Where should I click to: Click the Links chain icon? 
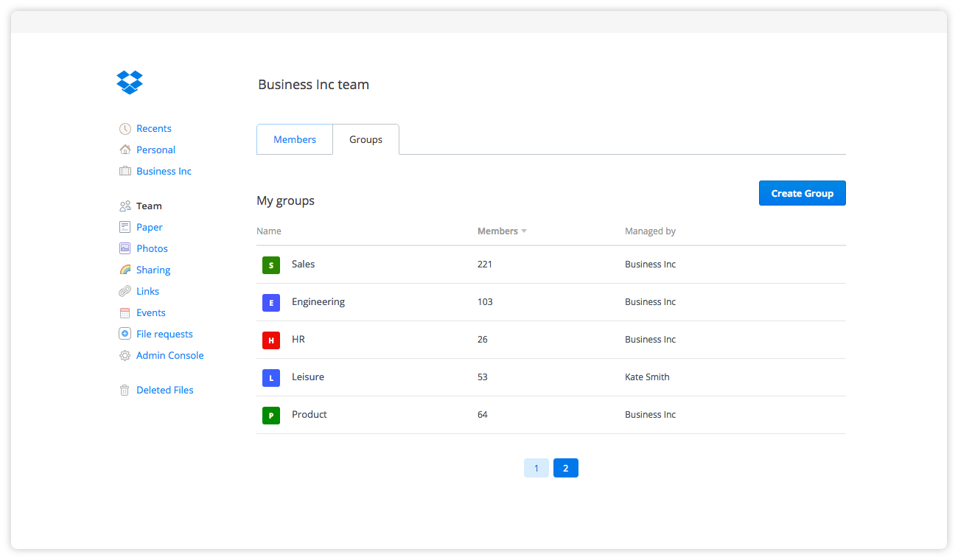coord(125,291)
